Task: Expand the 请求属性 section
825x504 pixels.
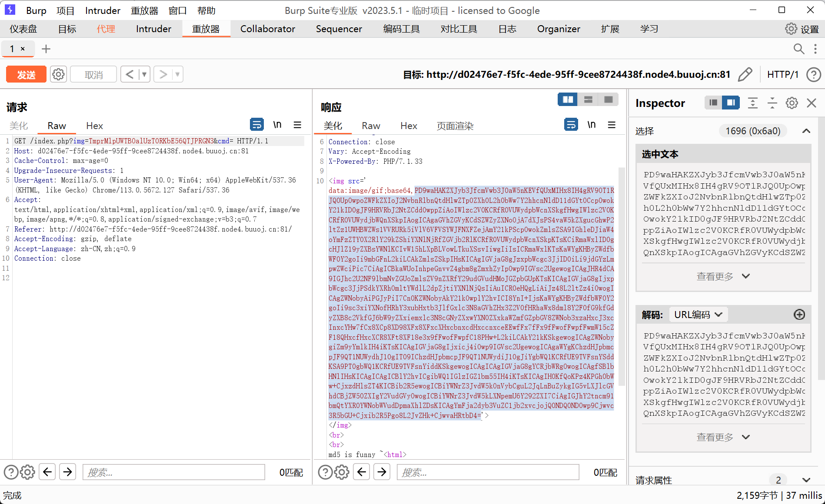Action: [806, 480]
